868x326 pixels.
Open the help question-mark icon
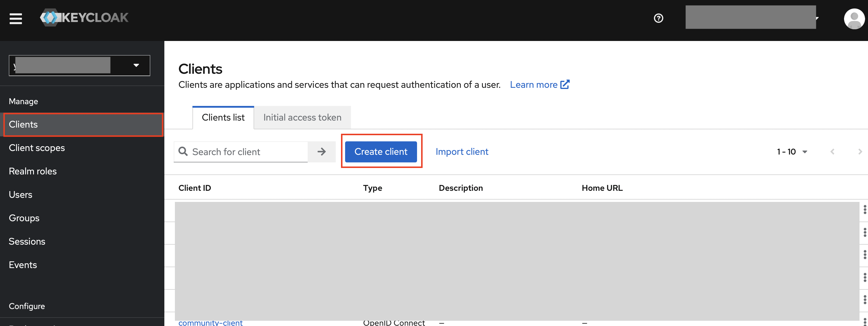[x=658, y=18]
